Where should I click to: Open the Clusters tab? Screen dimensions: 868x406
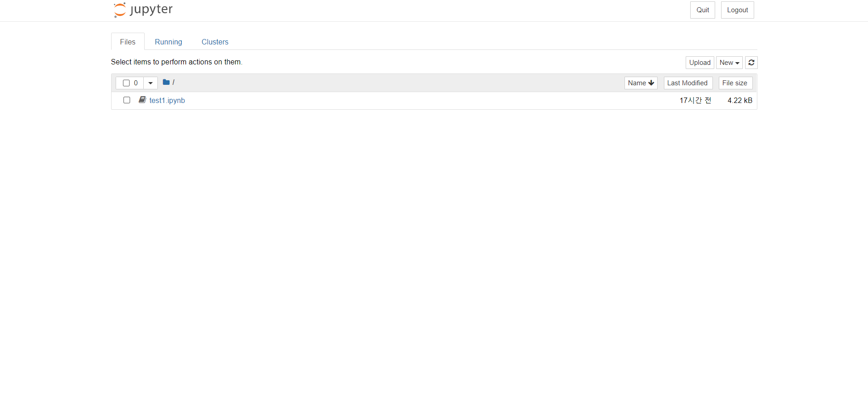click(215, 42)
